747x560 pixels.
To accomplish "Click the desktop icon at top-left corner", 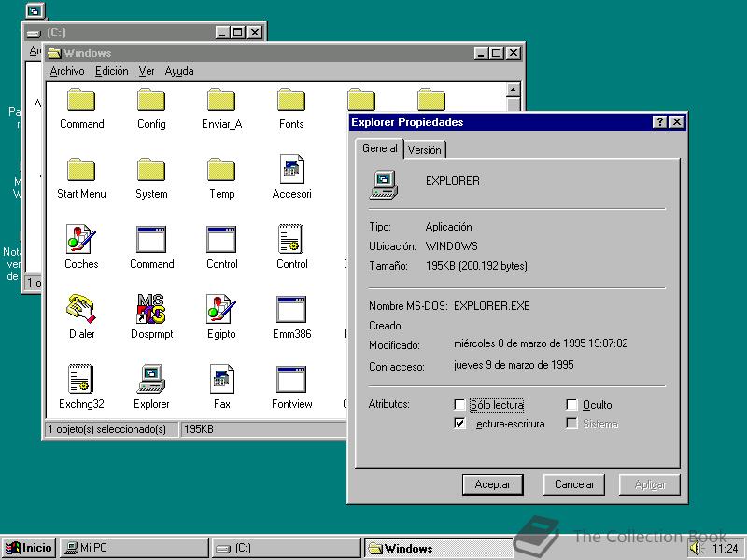I will coord(35,10).
